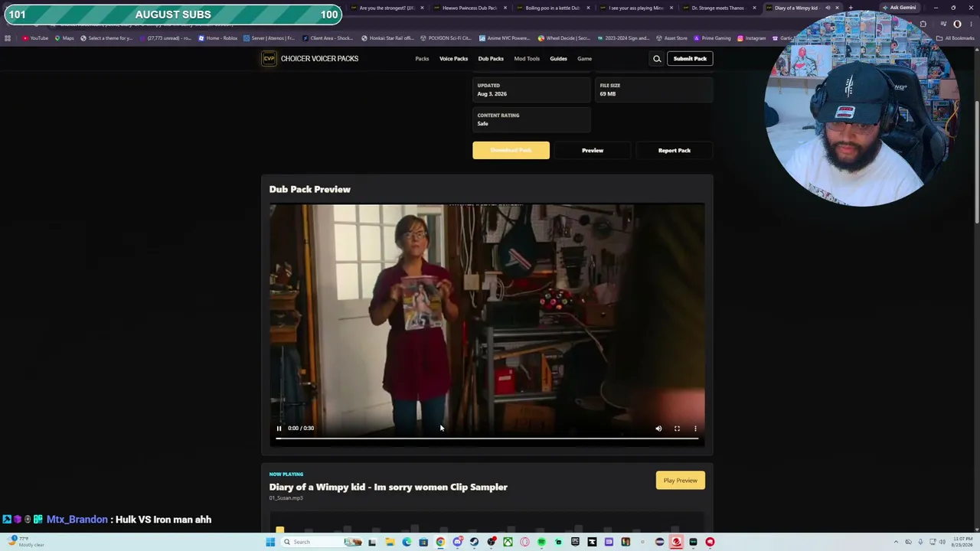Open Discord from the taskbar

click(x=457, y=542)
